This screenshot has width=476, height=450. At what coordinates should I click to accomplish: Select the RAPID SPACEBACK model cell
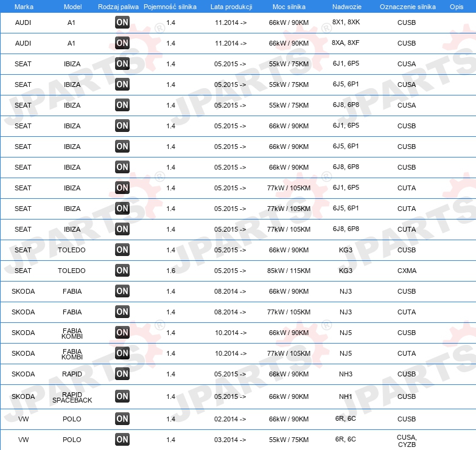72,397
